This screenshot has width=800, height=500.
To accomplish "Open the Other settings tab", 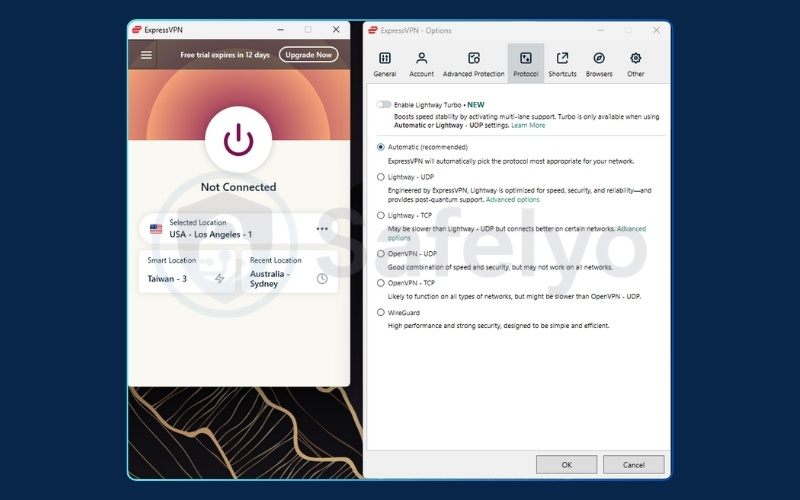I will tap(636, 64).
